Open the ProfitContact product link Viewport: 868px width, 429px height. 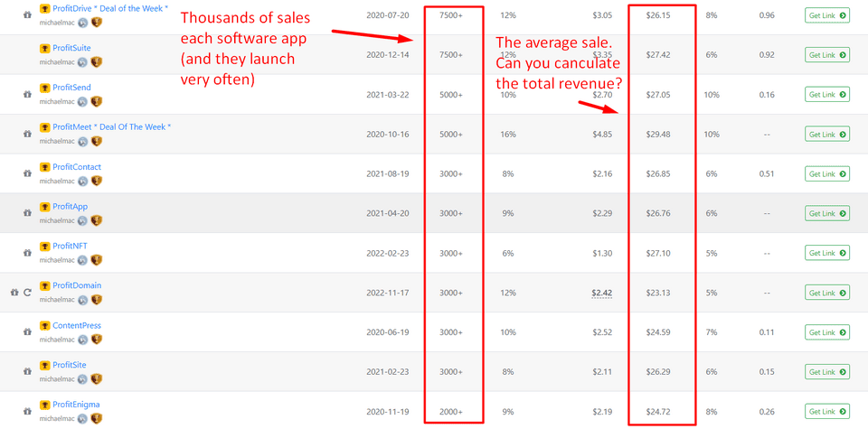tap(77, 167)
